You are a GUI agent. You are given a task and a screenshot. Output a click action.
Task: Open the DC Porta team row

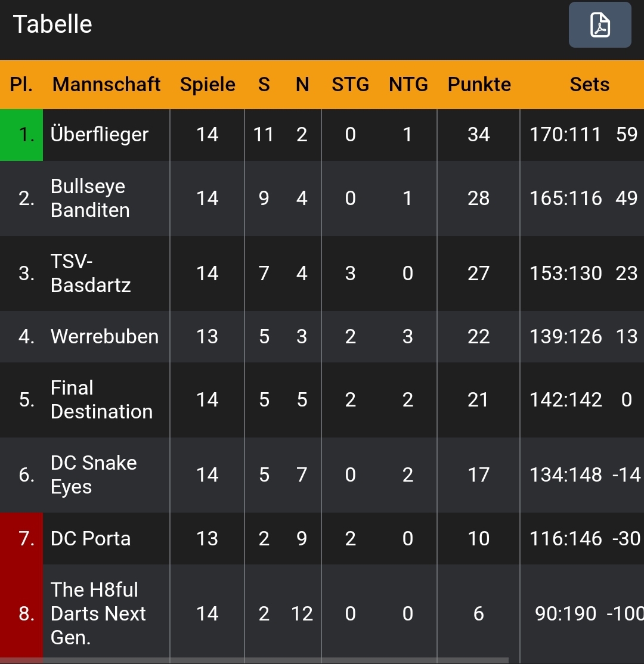91,539
